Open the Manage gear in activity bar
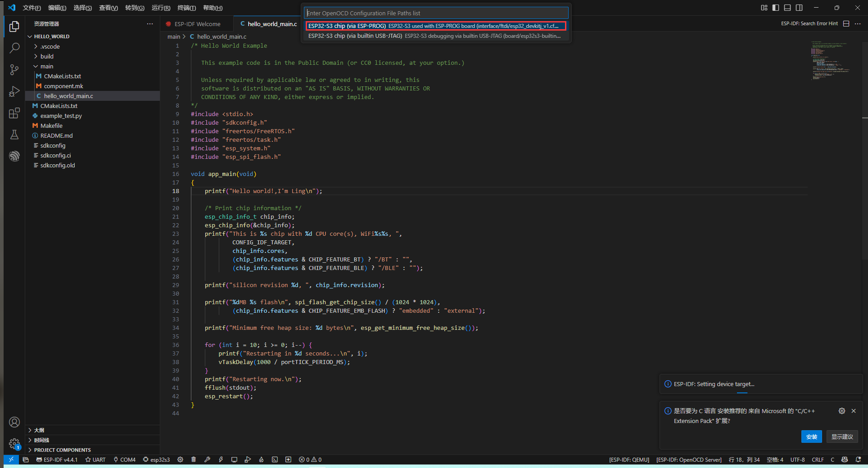The image size is (868, 468). click(14, 444)
